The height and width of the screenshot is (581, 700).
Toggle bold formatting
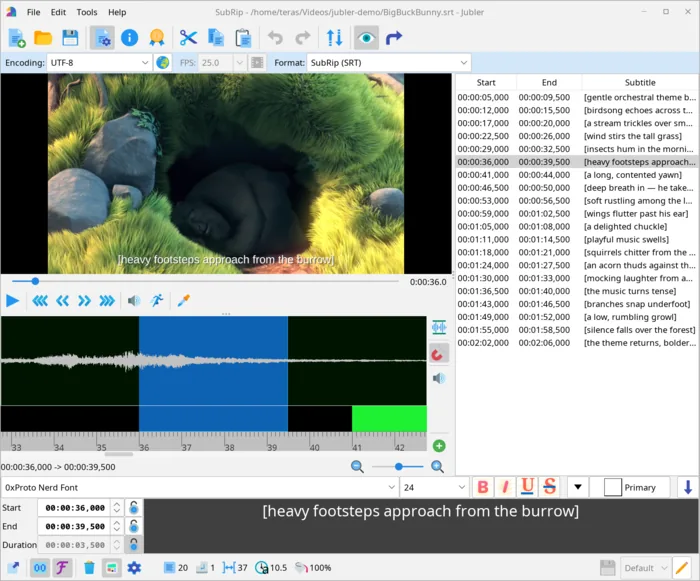[483, 487]
